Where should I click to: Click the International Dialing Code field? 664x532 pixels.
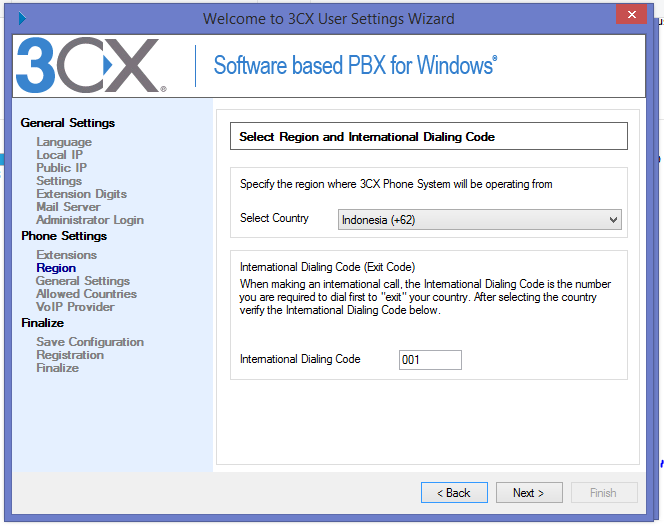(430, 360)
